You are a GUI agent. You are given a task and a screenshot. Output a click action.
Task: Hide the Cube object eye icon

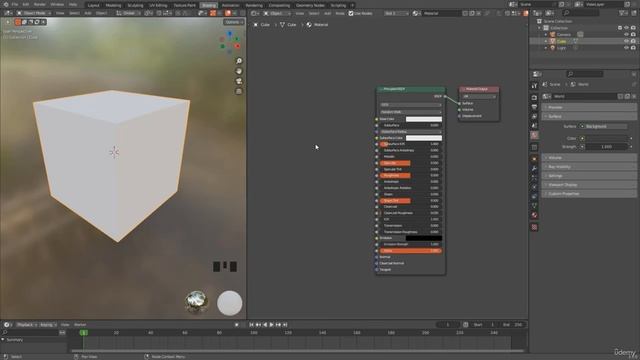(626, 41)
